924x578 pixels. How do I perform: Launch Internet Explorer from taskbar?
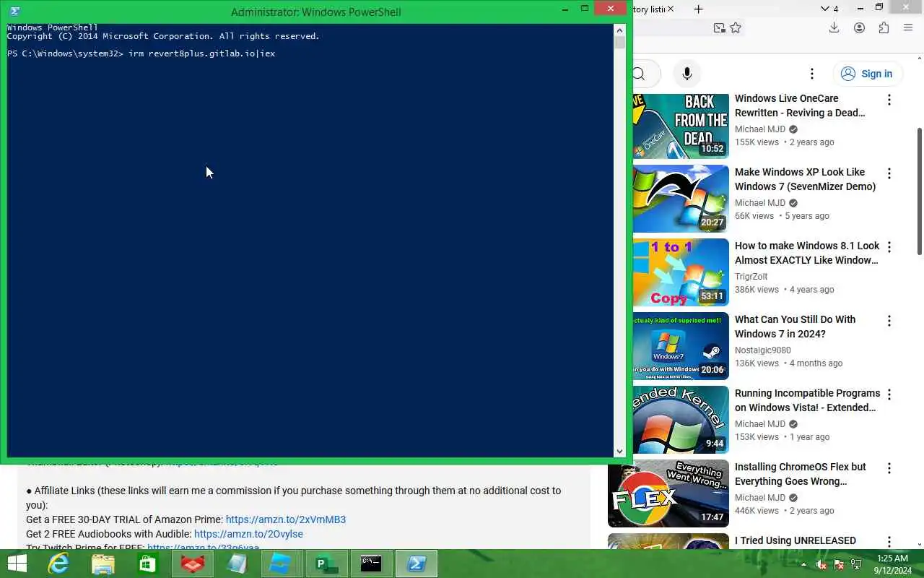coord(58,564)
